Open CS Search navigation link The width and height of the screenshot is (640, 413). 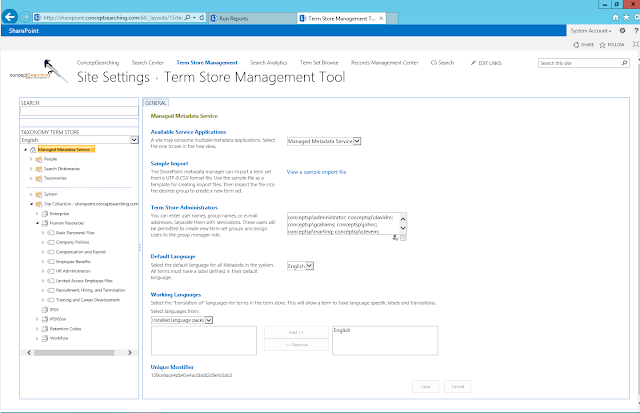442,63
